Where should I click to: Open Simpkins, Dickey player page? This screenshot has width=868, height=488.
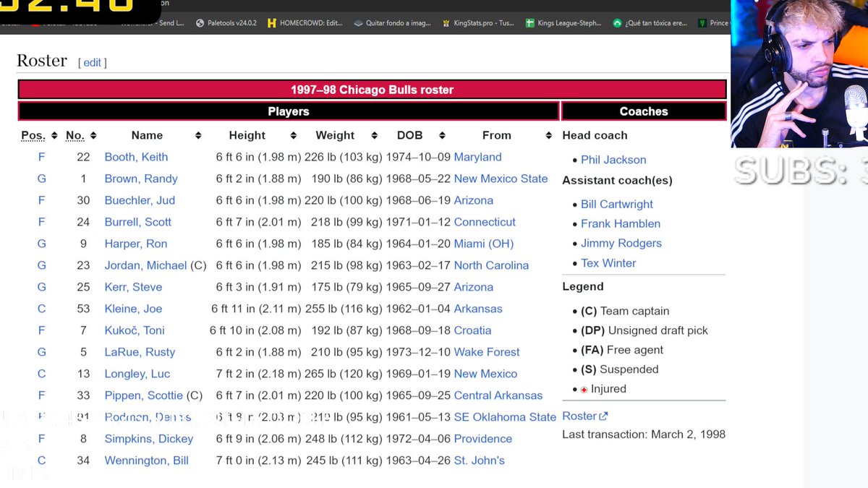tap(149, 439)
